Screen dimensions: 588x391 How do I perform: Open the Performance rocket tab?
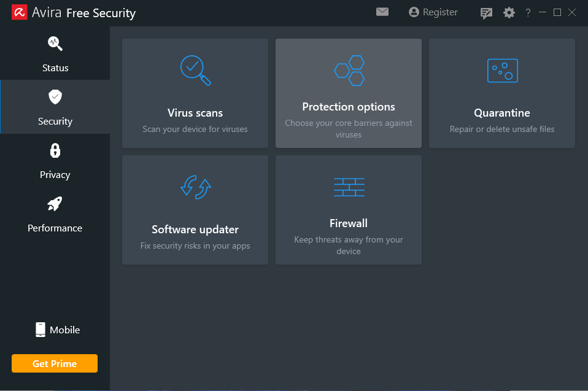(x=55, y=214)
